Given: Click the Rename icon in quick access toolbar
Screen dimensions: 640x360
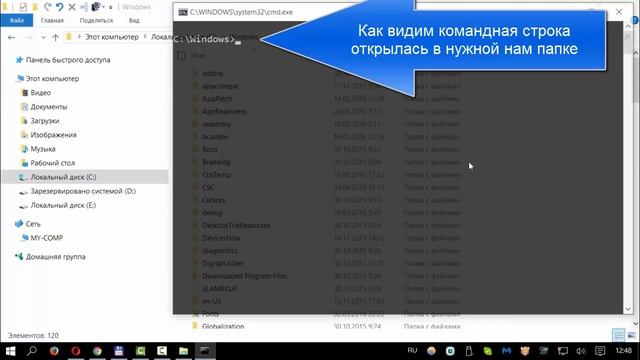Looking at the screenshot, I should [84, 7].
